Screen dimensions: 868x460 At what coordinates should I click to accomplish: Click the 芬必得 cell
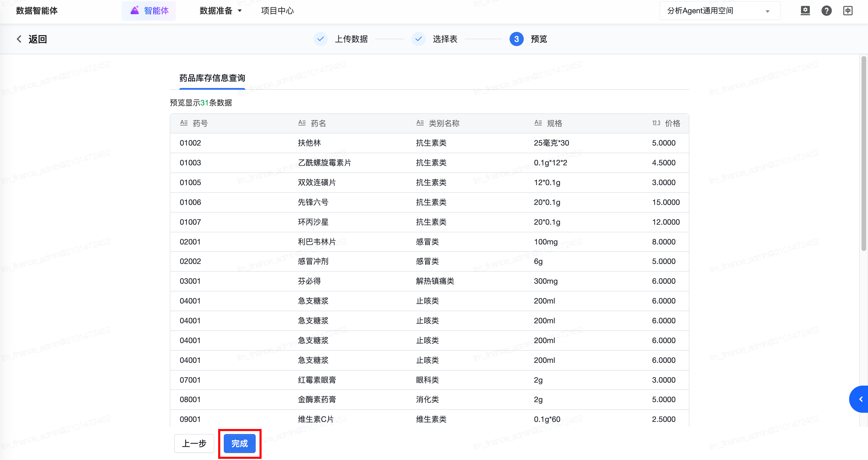[x=309, y=281]
